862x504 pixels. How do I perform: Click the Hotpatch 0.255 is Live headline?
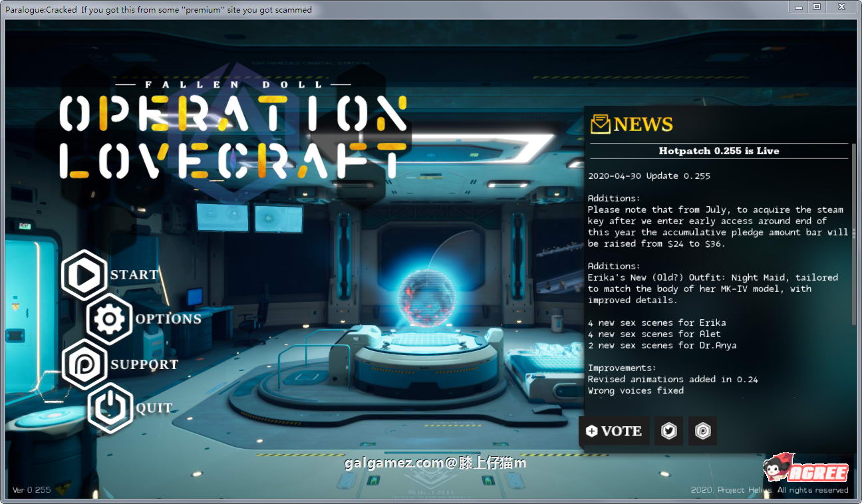[718, 151]
